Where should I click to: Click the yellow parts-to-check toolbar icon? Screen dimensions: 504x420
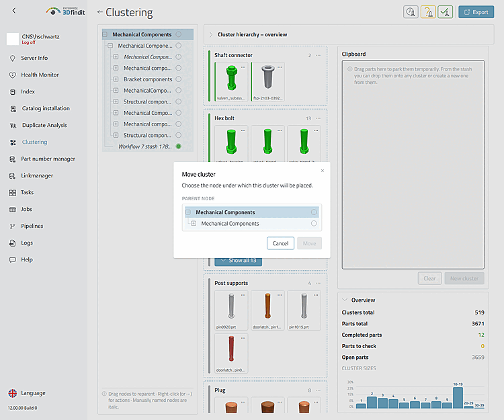428,12
